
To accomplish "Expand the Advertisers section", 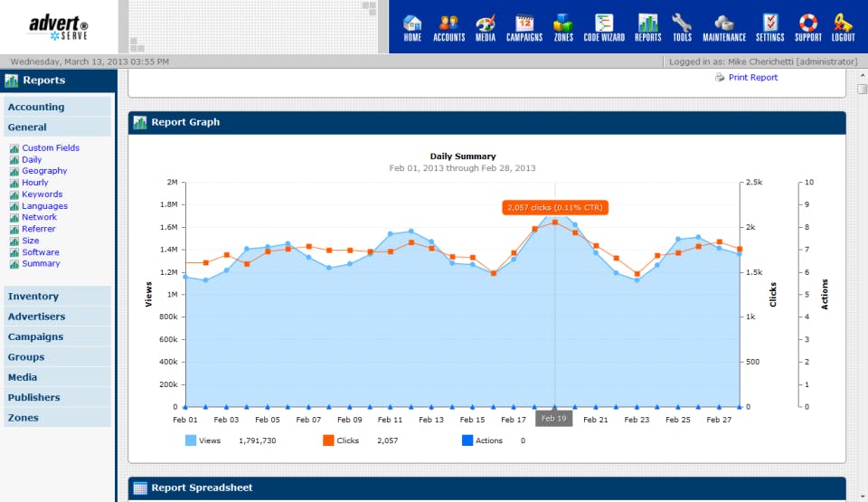I will [58, 317].
